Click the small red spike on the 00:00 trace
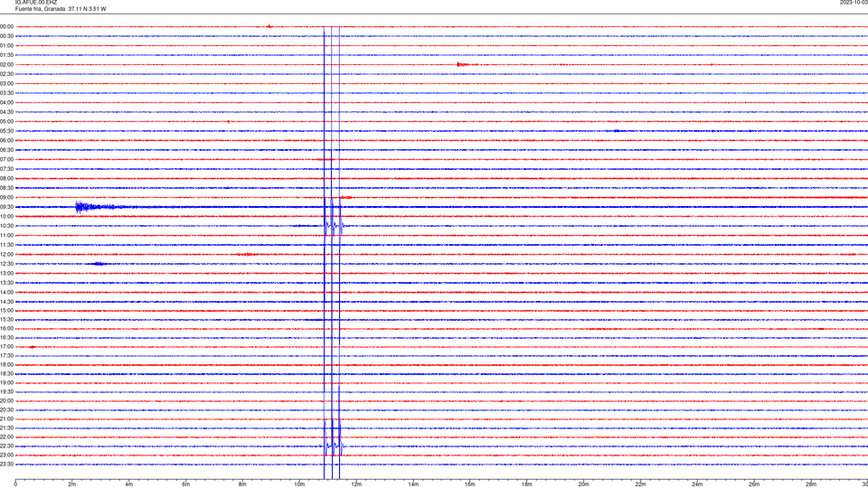The image size is (868, 488). (269, 26)
